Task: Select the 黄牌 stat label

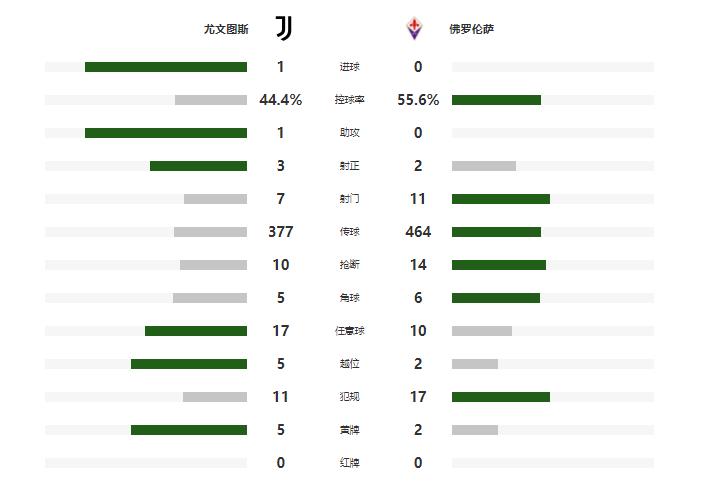Action: pos(349,430)
